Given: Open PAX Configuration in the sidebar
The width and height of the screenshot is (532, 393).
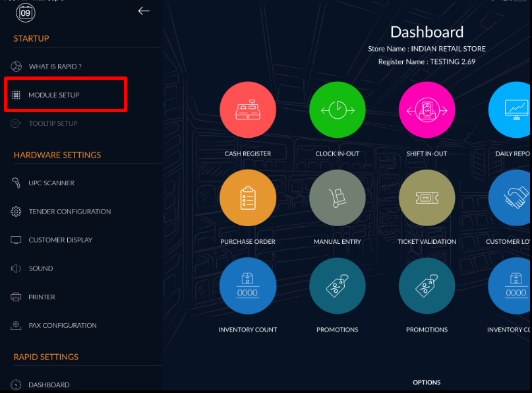Looking at the screenshot, I should pos(62,325).
